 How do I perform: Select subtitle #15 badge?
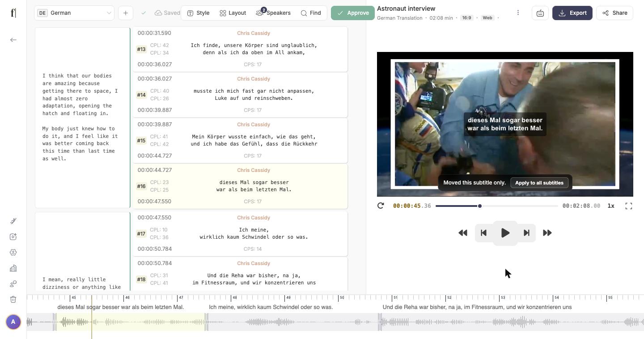tap(141, 141)
